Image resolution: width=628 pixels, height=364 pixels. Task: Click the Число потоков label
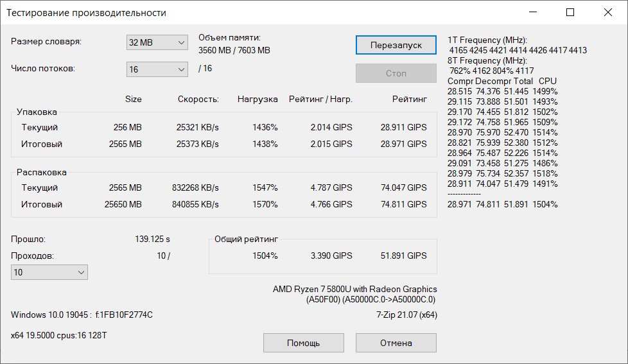pyautogui.click(x=43, y=69)
